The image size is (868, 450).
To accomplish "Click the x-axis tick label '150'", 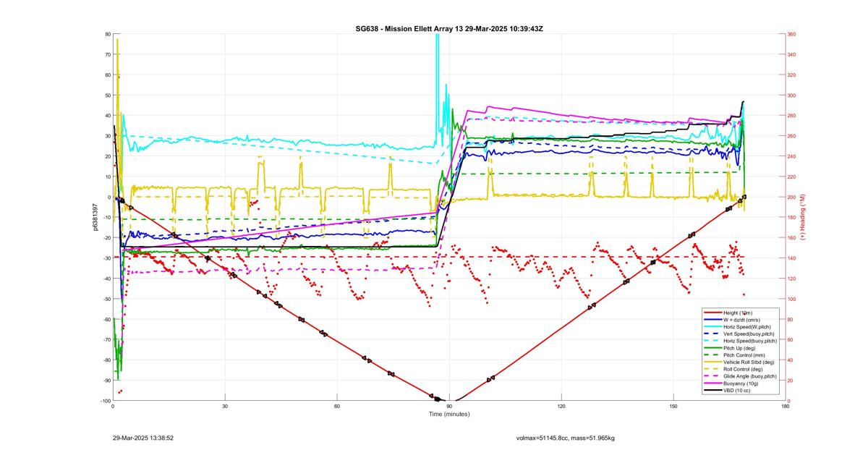I will point(673,407).
